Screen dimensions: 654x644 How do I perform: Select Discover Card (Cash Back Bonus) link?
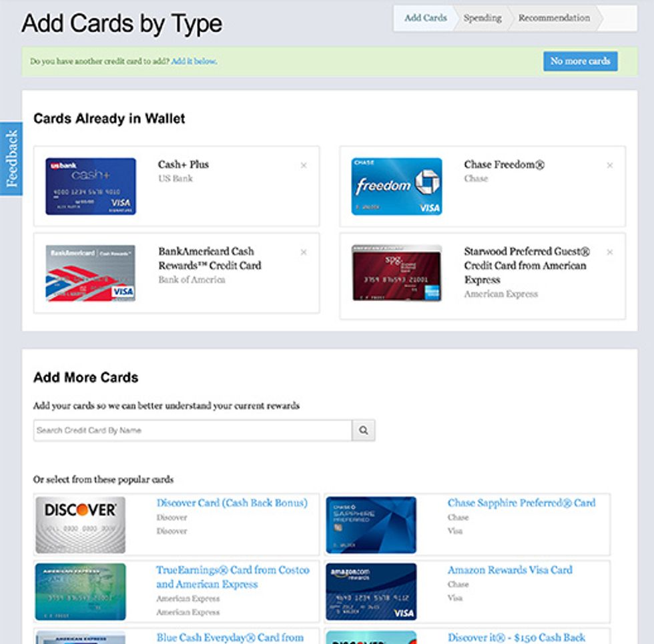tap(232, 503)
